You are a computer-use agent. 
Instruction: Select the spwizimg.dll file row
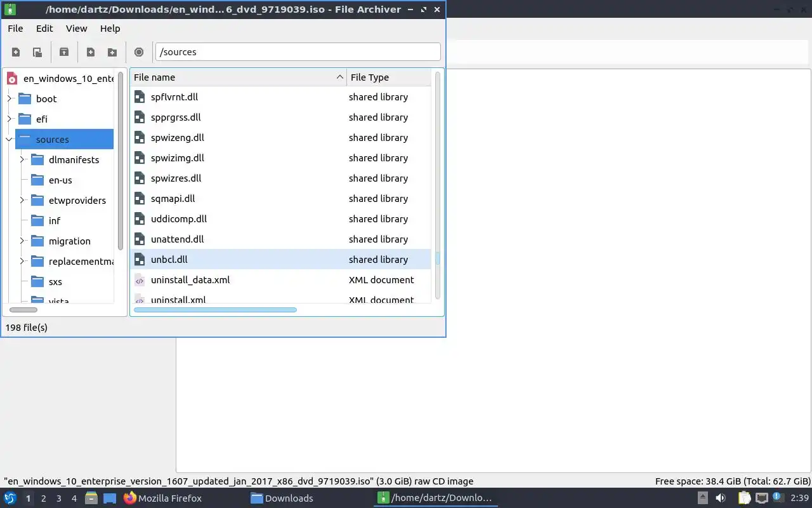(280, 158)
